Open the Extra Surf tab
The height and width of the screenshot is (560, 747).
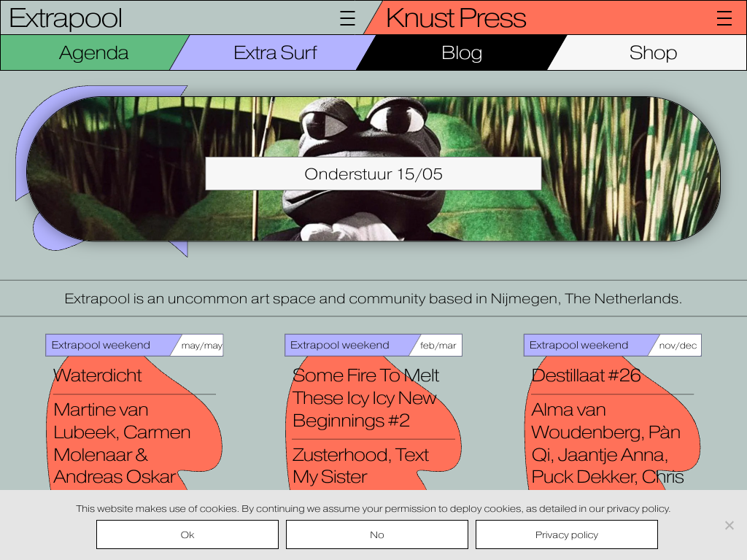coord(275,52)
